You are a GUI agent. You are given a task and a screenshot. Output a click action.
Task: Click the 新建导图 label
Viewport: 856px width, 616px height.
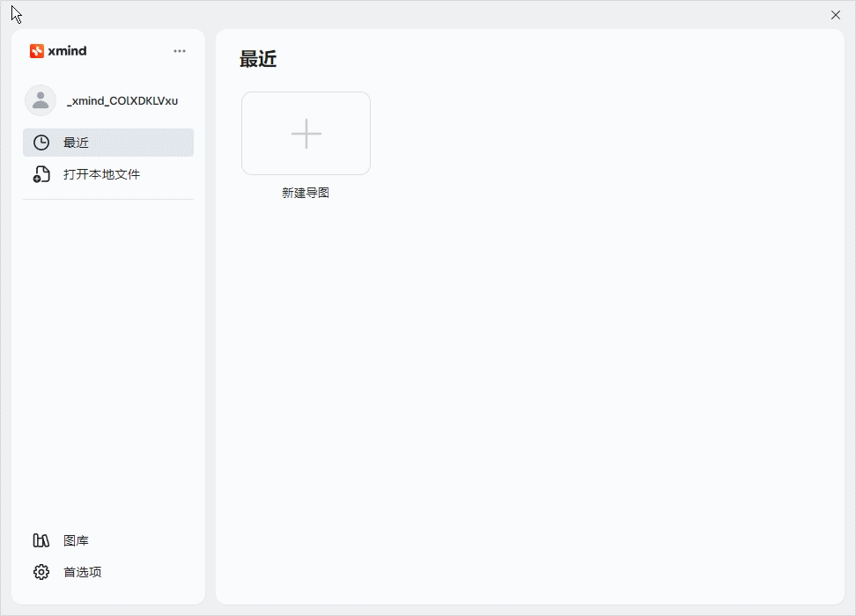pos(306,193)
